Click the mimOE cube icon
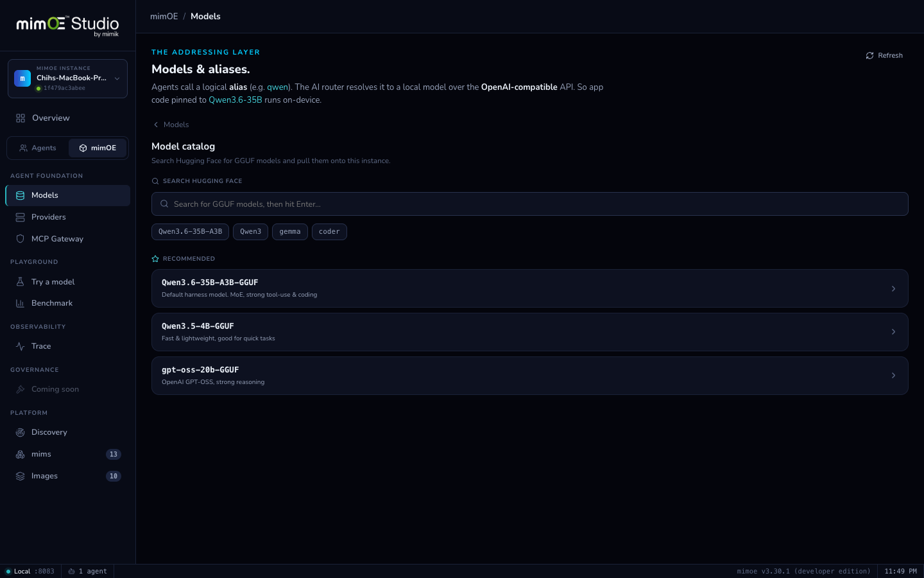This screenshot has width=924, height=578. pos(83,148)
